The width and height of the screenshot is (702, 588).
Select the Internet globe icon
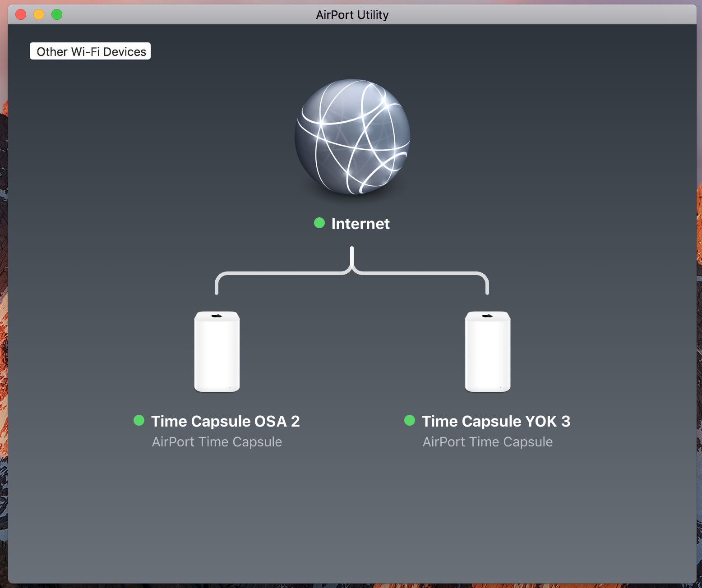point(352,137)
